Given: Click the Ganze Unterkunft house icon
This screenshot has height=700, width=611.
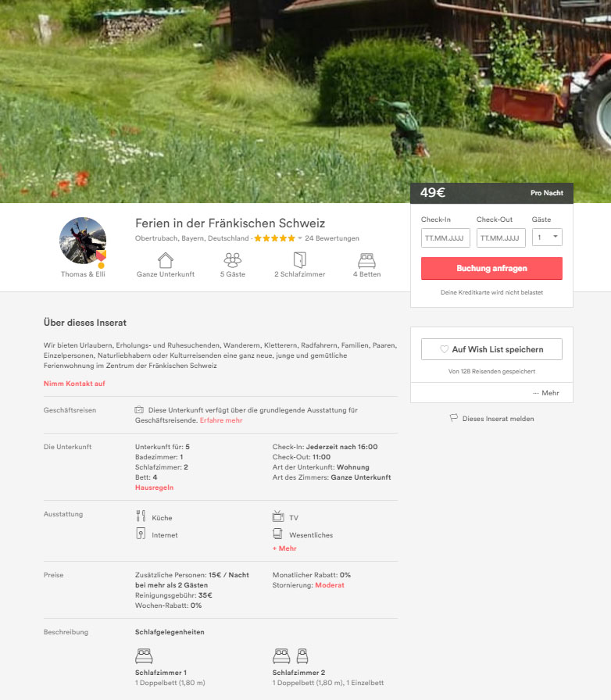Looking at the screenshot, I should 166,260.
